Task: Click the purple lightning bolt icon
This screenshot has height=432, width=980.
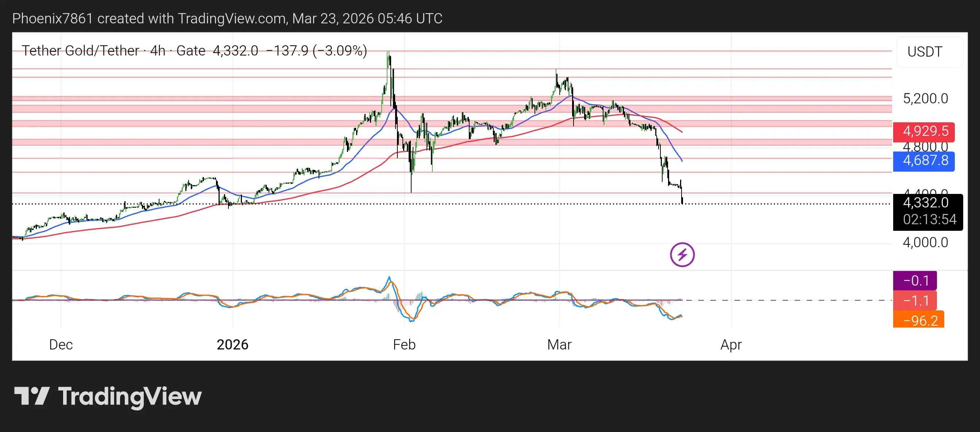Action: [682, 255]
